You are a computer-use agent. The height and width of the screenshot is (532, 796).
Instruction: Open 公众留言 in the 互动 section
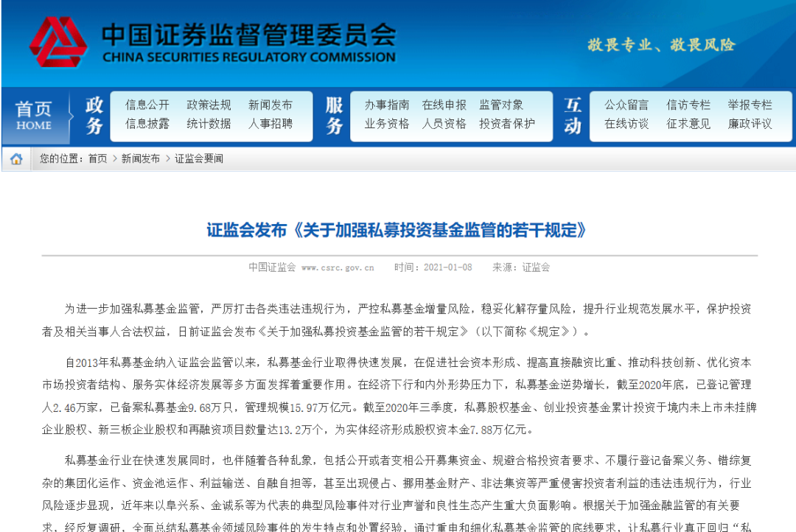coord(626,105)
